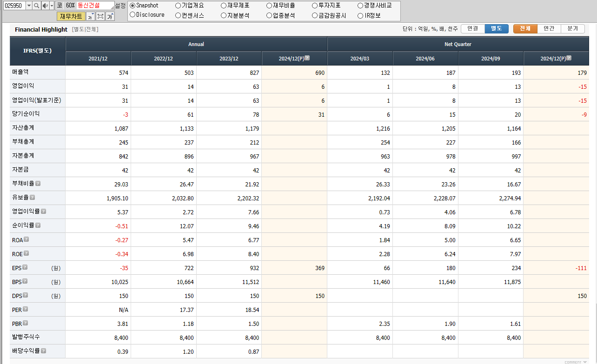Click help icon next to EPS
This screenshot has height=364, width=597.
25,267
